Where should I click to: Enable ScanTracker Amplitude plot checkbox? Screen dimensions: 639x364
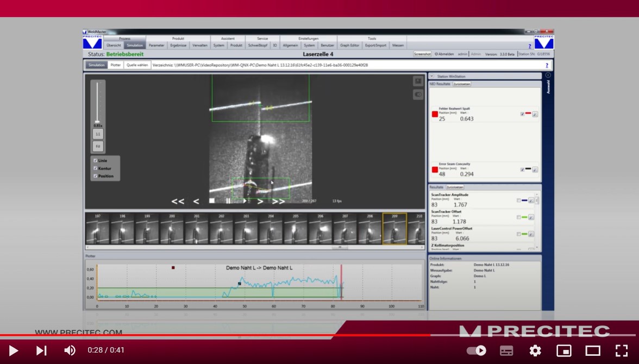click(518, 200)
